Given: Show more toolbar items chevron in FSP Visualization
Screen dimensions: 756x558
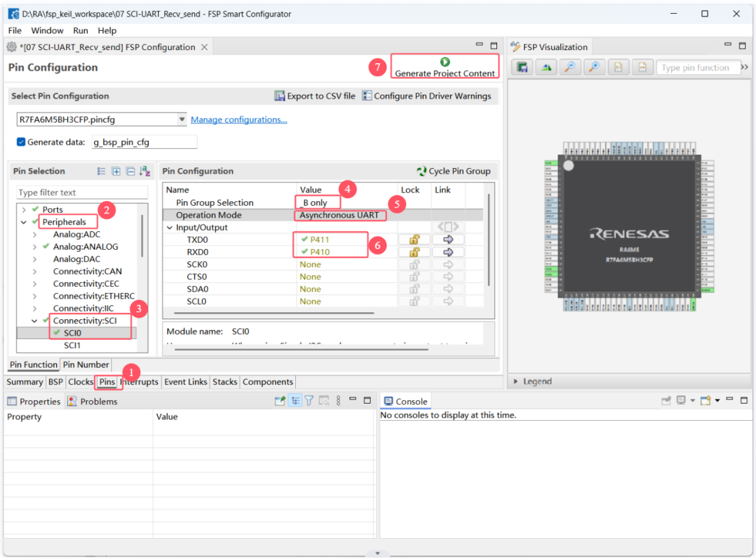Looking at the screenshot, I should 744,67.
